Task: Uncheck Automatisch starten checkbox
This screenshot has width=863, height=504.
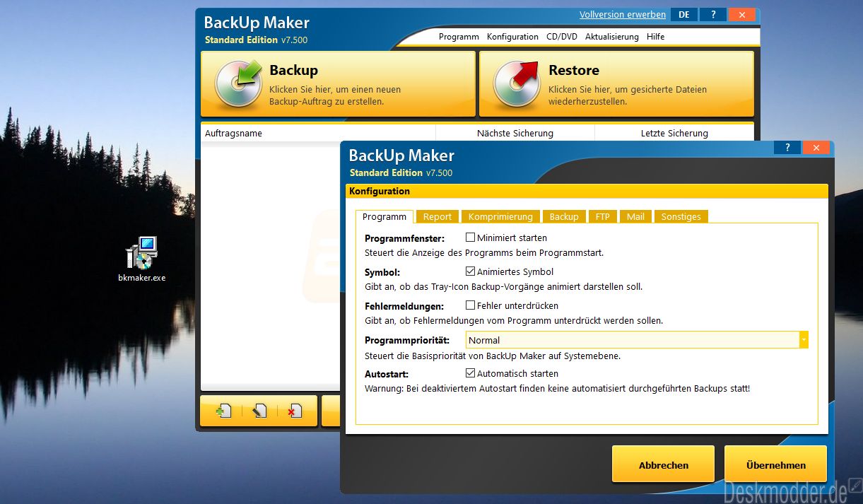Action: [470, 373]
